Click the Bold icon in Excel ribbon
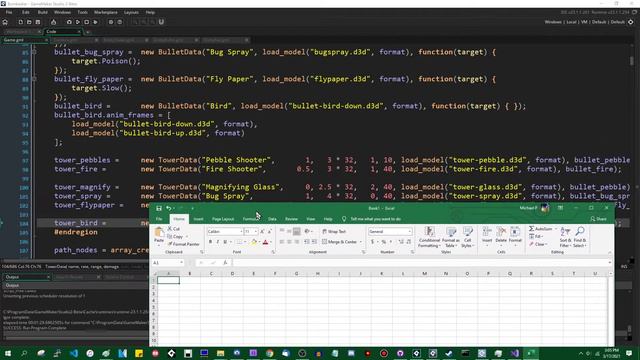Image resolution: width=640 pixels, height=360 pixels. tap(210, 242)
